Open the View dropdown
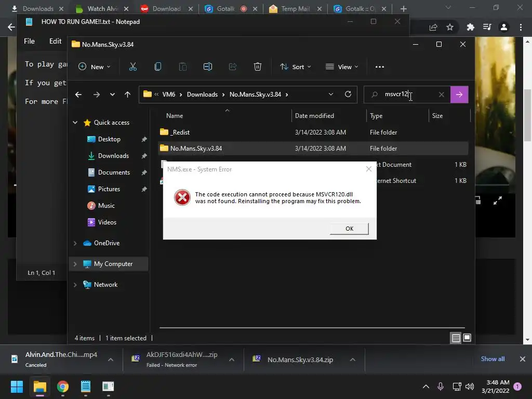The width and height of the screenshot is (532, 399). click(x=342, y=67)
